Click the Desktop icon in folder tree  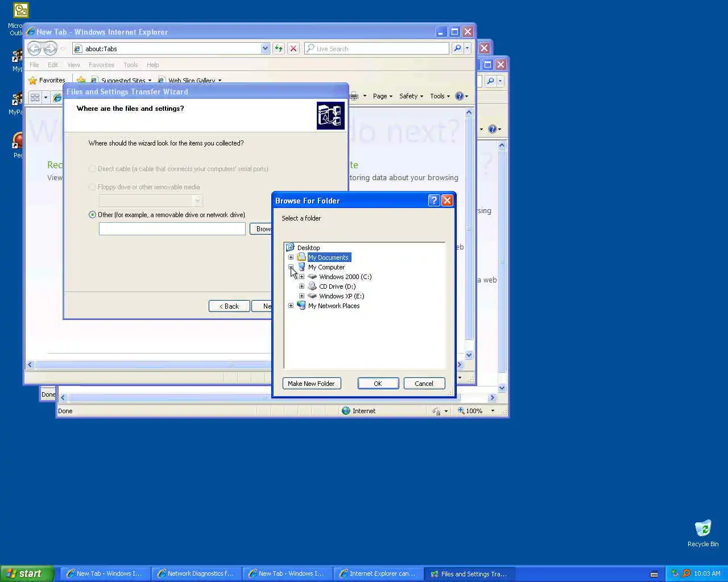tap(290, 247)
